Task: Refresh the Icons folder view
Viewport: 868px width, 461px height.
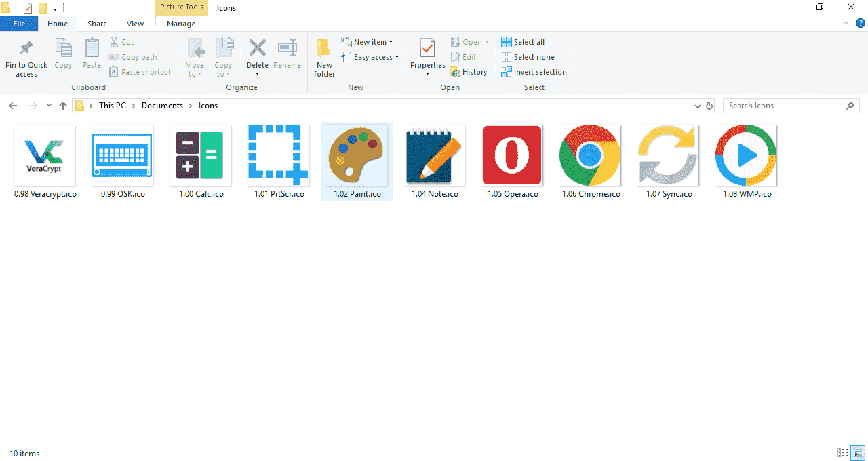Action: pyautogui.click(x=709, y=106)
